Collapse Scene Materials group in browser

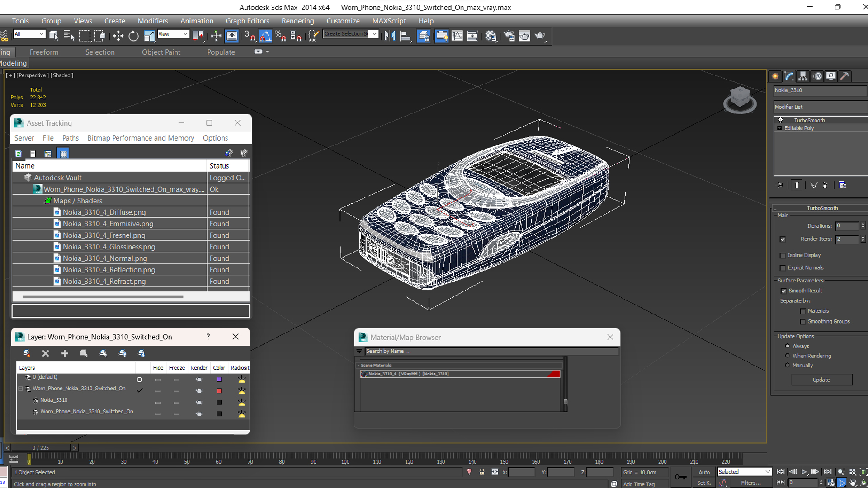click(359, 365)
